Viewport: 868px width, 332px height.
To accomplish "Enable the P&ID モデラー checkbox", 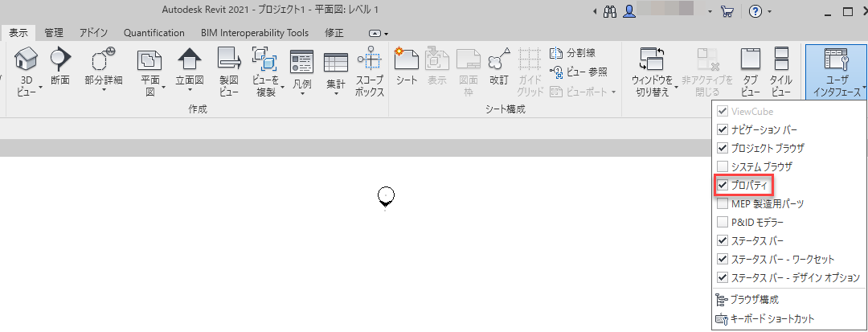I will click(722, 222).
